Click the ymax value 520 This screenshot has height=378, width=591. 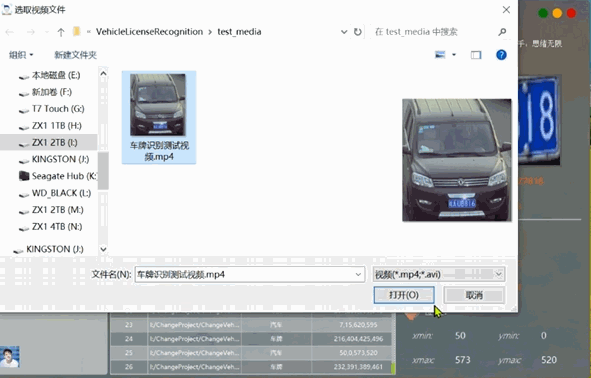[x=549, y=360]
